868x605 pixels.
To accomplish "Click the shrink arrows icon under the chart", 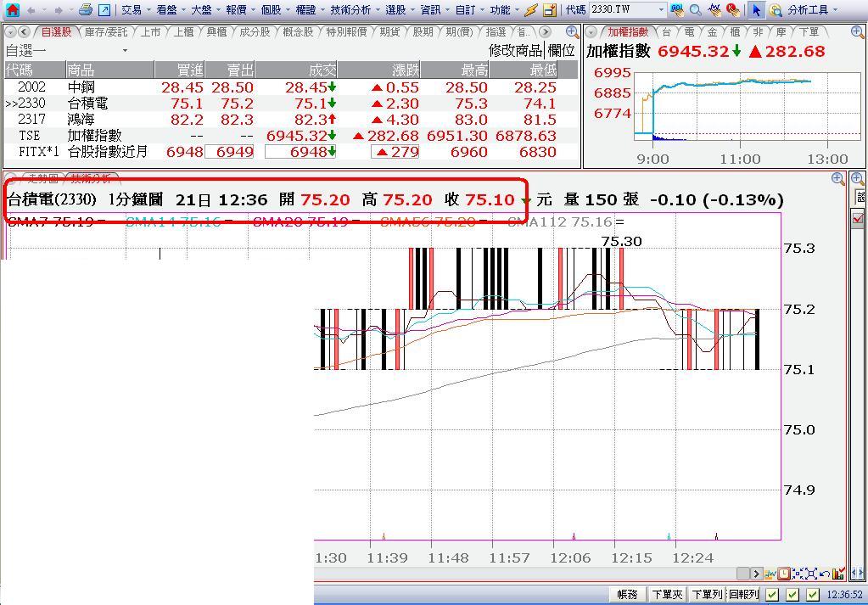I will coord(798,574).
